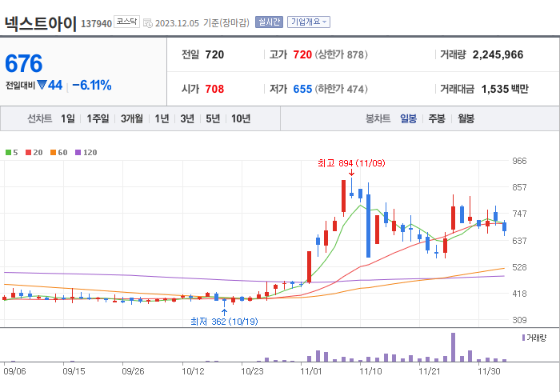Click the 저가 value 655
The height and width of the screenshot is (392, 560).
pyautogui.click(x=302, y=89)
